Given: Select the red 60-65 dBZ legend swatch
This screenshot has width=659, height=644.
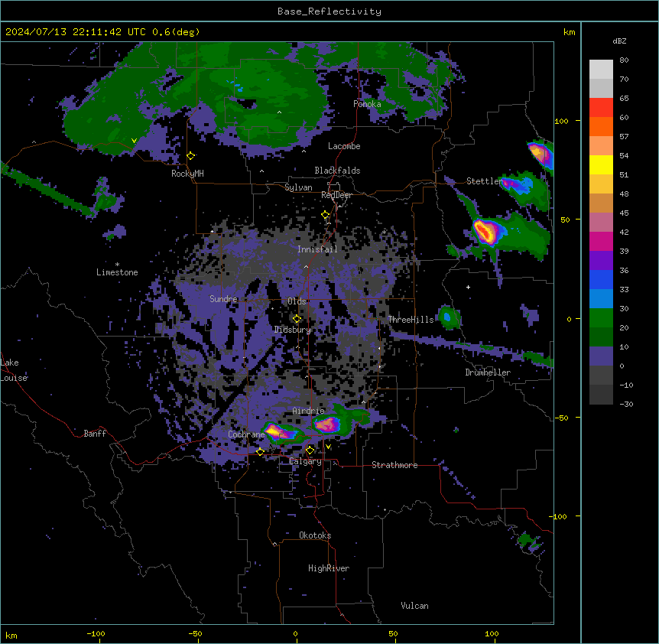Looking at the screenshot, I should coord(601,108).
